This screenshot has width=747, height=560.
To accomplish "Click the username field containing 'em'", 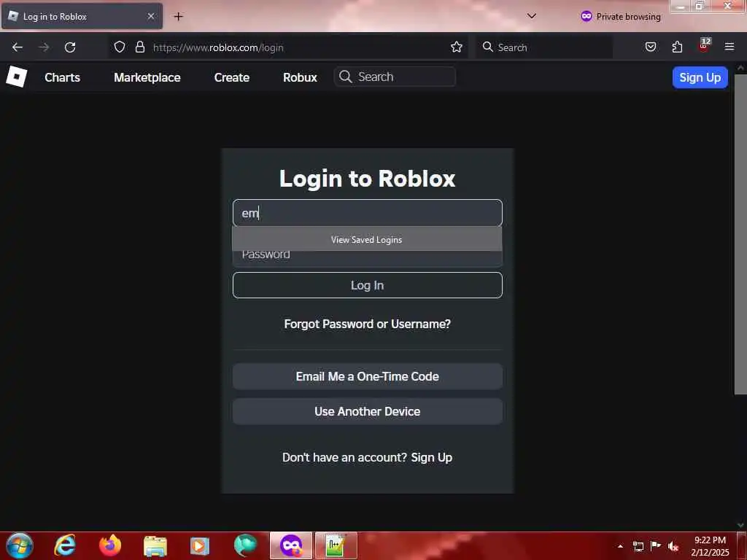I will coord(368,213).
